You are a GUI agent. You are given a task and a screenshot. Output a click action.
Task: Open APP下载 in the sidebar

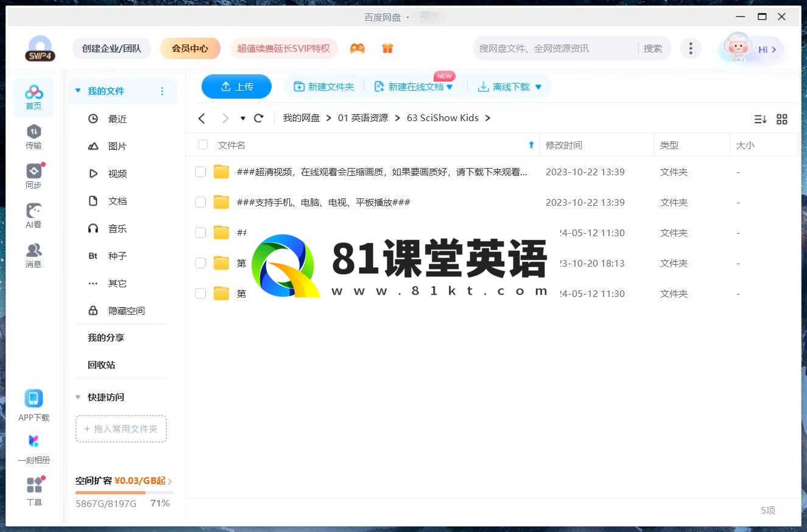pyautogui.click(x=33, y=406)
